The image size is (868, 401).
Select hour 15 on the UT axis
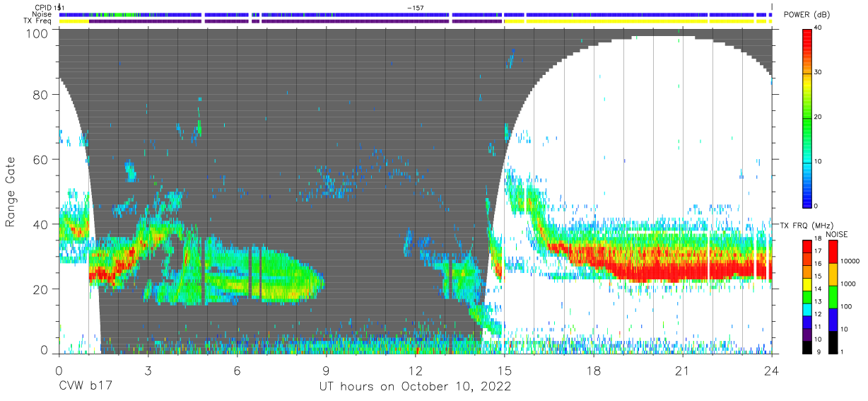coord(505,371)
